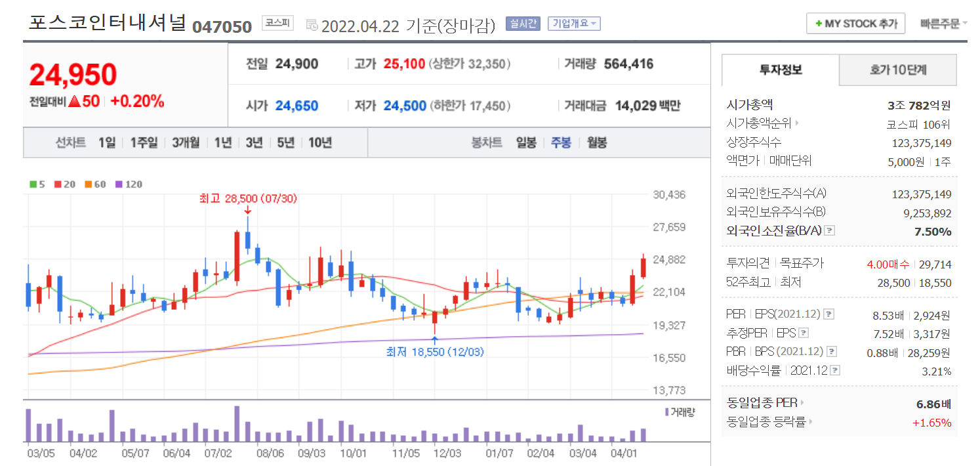Click the 최저 18,550 (12/03) chart marker
The width and height of the screenshot is (980, 466).
point(435,352)
